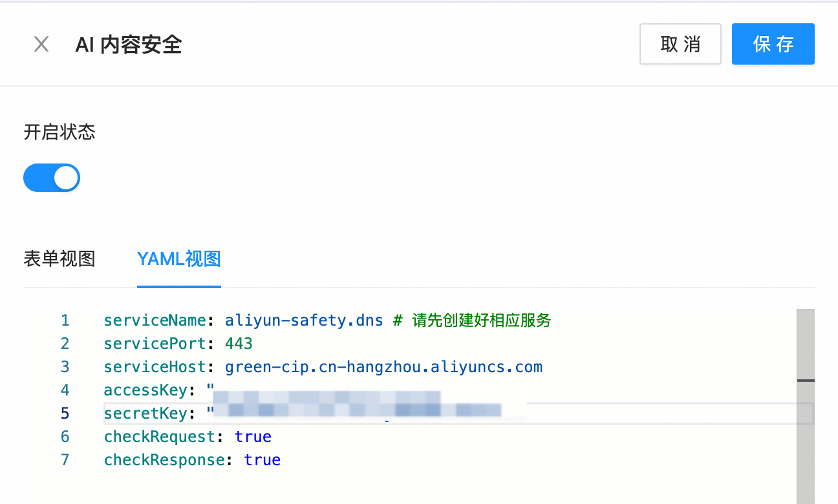Click line number 7 in editor gutter
Viewport: 838px width, 504px height.
[x=65, y=460]
